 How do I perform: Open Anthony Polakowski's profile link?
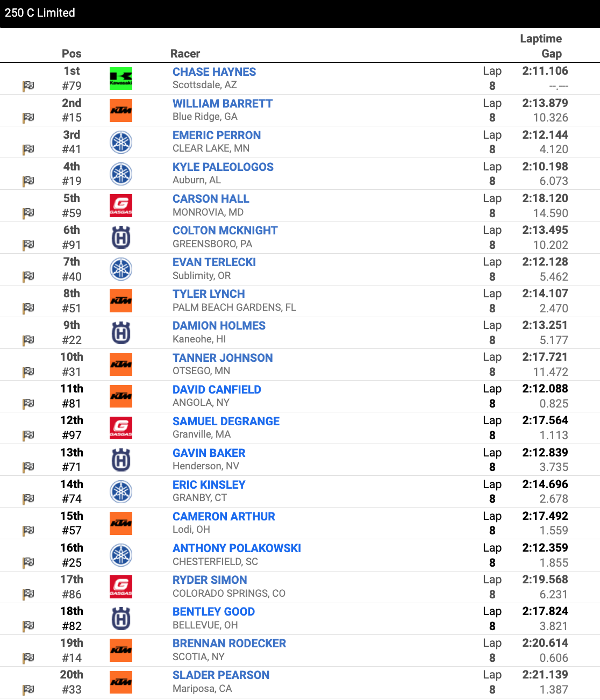[x=237, y=548]
